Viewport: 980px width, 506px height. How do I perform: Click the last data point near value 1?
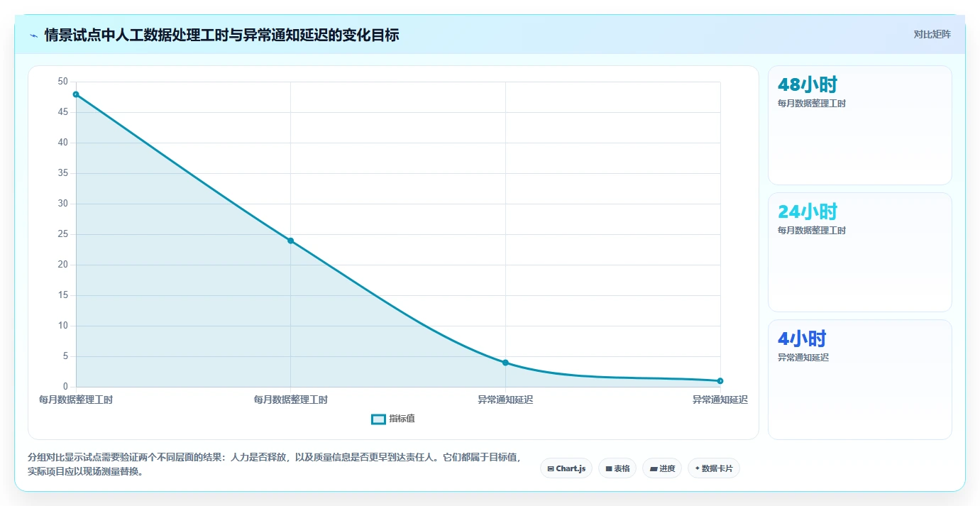coord(720,381)
